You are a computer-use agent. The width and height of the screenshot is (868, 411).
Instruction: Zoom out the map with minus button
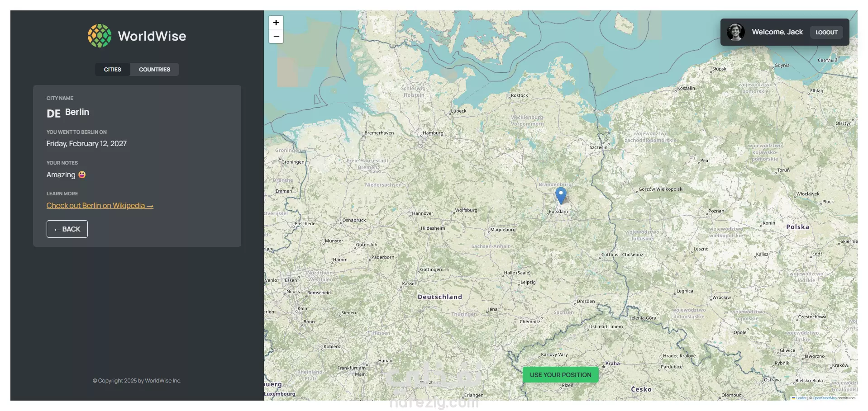pos(276,36)
